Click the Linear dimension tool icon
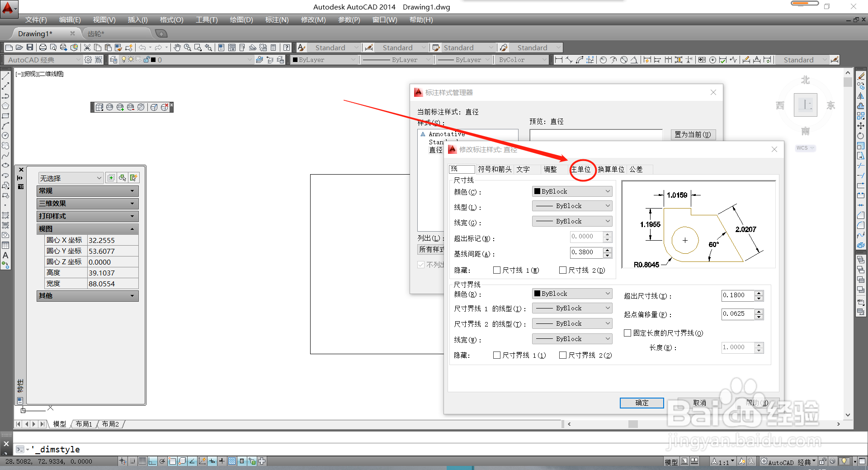The width and height of the screenshot is (868, 470). point(559,60)
